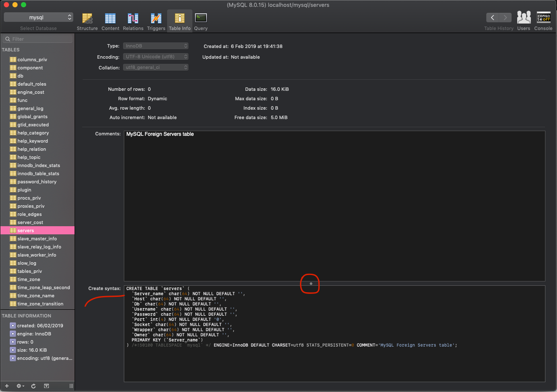Viewport: 557px width, 392px height.
Task: Open the Type dropdown showing InnoDB
Action: point(156,46)
